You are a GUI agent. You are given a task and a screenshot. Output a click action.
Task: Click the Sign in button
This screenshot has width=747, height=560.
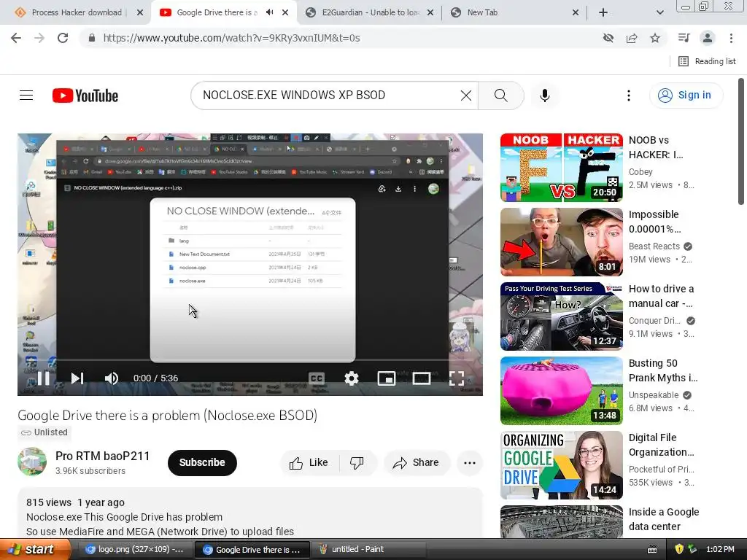(686, 96)
